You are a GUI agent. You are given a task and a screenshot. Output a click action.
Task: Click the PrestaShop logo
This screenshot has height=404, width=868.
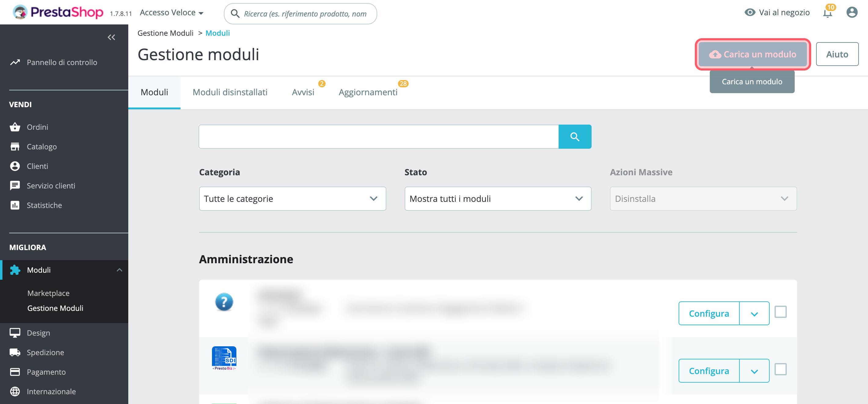(x=58, y=13)
